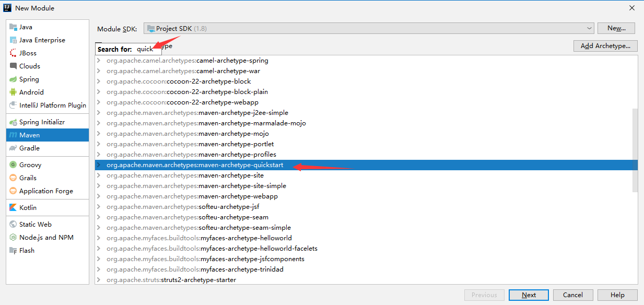644x305 pixels.
Task: Select Java Enterprise module type
Action: [x=48, y=40]
